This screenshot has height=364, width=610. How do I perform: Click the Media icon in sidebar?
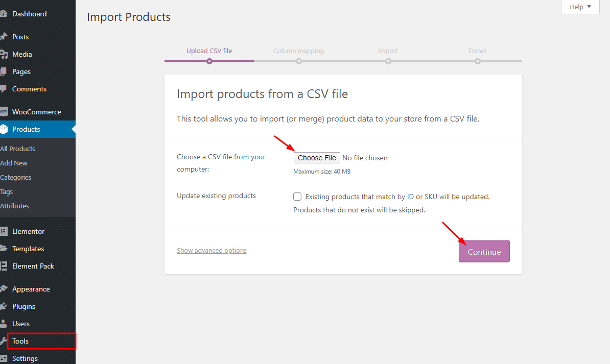point(3,54)
